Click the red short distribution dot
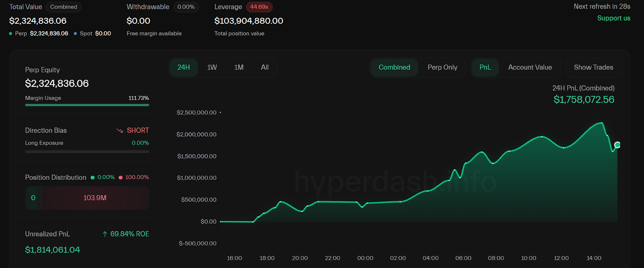 pos(120,178)
